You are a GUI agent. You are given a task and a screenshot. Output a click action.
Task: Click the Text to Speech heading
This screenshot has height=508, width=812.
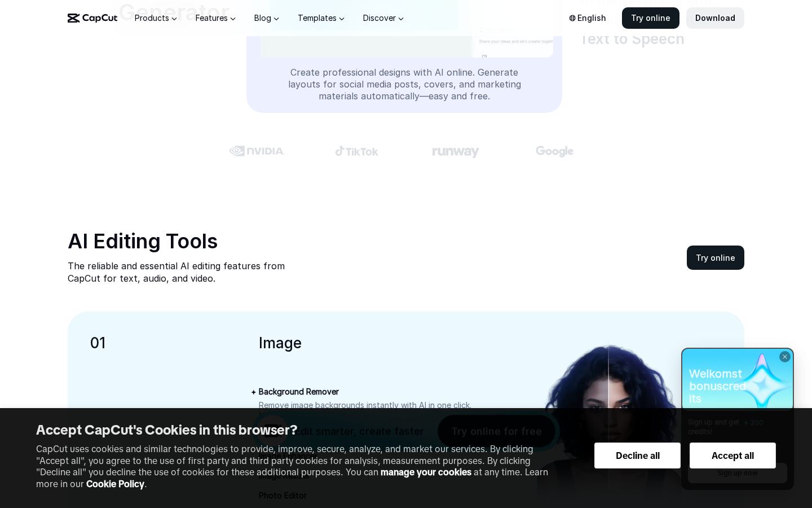[632, 39]
